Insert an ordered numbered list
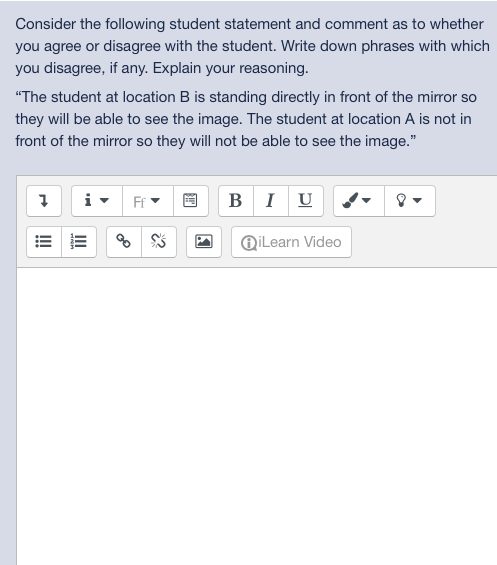The height and width of the screenshot is (565, 497). tap(79, 242)
